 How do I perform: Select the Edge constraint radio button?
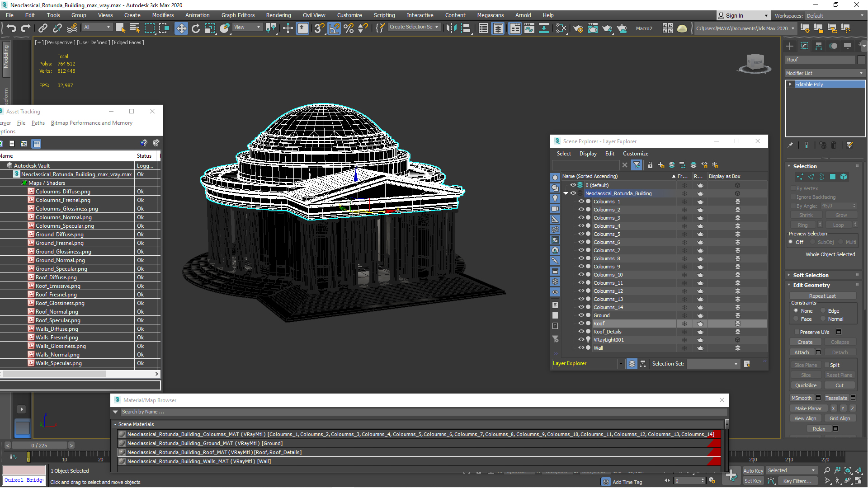[x=823, y=311]
